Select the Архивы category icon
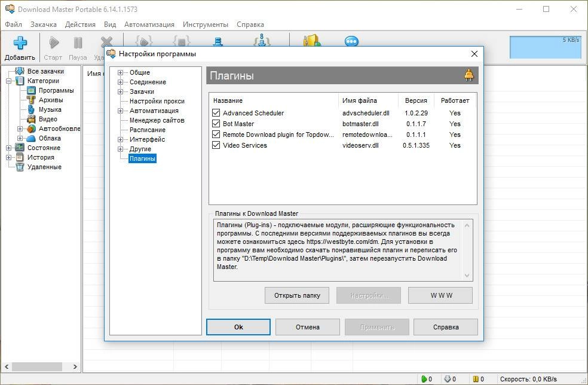This screenshot has width=588, height=385. coord(32,100)
